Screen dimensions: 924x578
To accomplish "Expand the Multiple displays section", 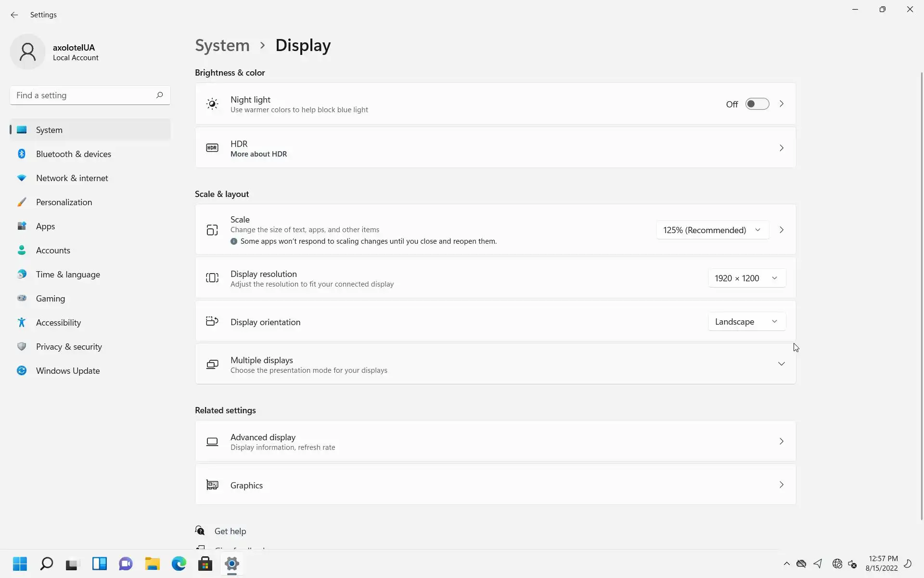I will pyautogui.click(x=781, y=364).
